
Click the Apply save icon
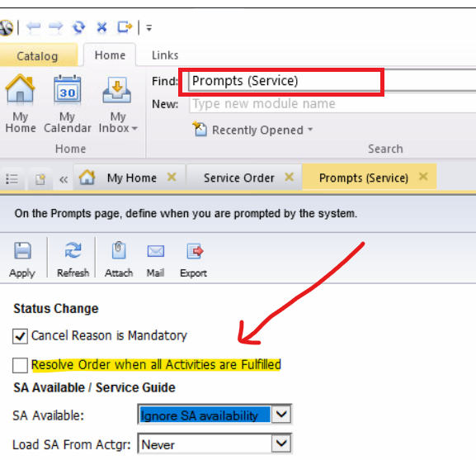click(x=22, y=251)
